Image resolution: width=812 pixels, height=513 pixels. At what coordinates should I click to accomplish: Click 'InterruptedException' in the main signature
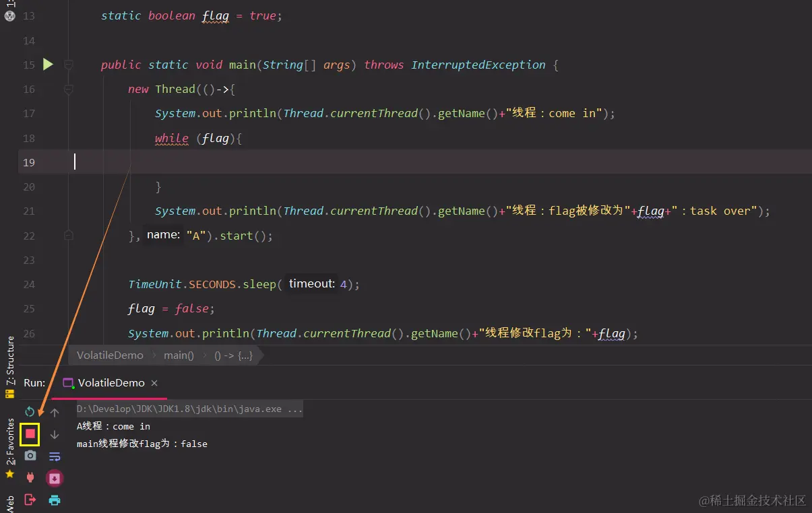click(x=478, y=65)
